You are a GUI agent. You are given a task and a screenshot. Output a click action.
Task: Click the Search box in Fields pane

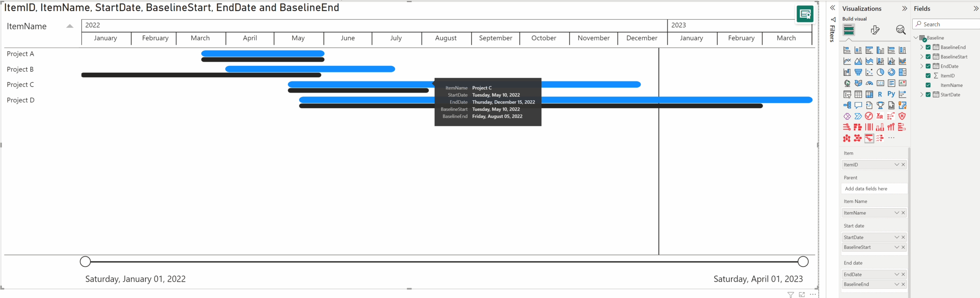(947, 24)
